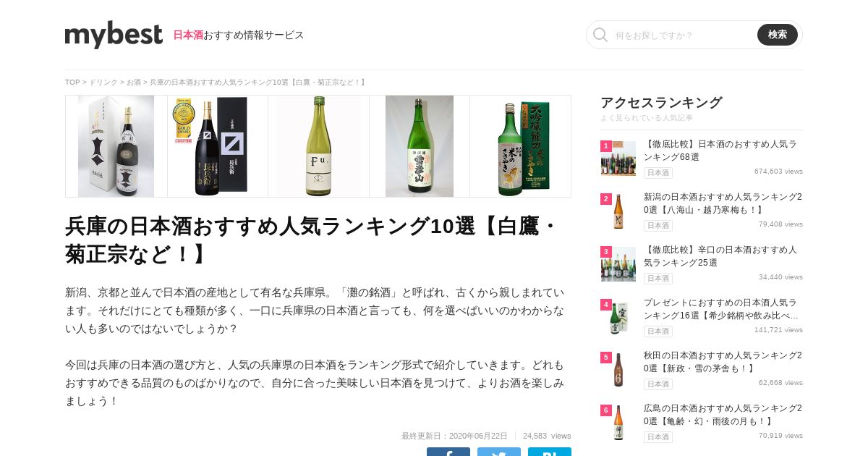Screen dimensions: 868x456
Task: Open the お酒 breadcrumb link
Action: [134, 83]
